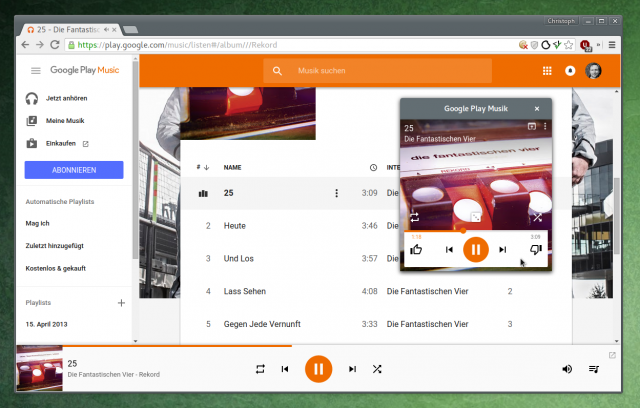Click the open mini player icon at bottom right

click(612, 355)
